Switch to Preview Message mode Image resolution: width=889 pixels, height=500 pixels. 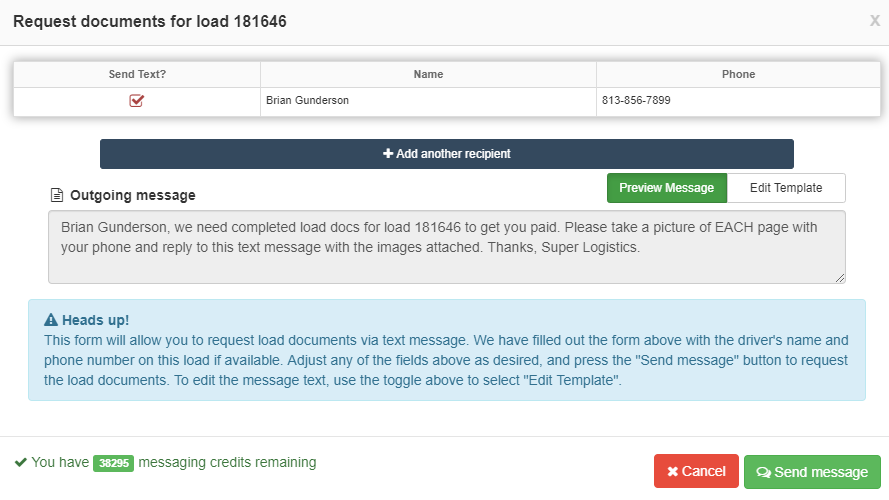tap(667, 188)
